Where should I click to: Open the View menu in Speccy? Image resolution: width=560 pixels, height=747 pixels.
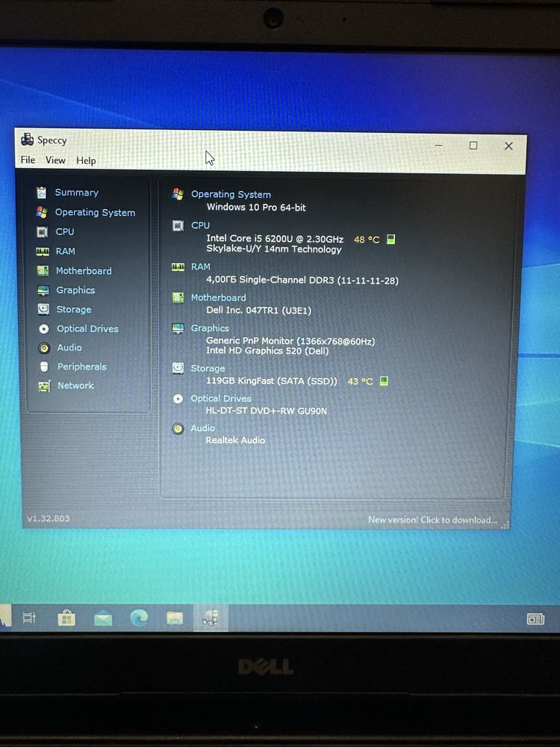point(55,161)
